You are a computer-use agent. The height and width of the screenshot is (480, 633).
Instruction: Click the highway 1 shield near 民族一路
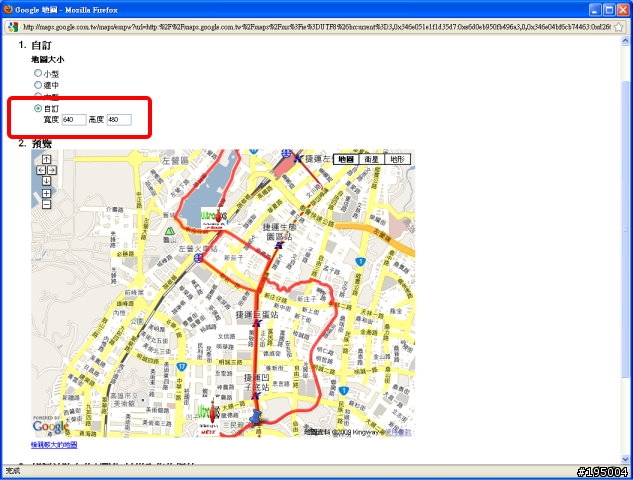(343, 390)
